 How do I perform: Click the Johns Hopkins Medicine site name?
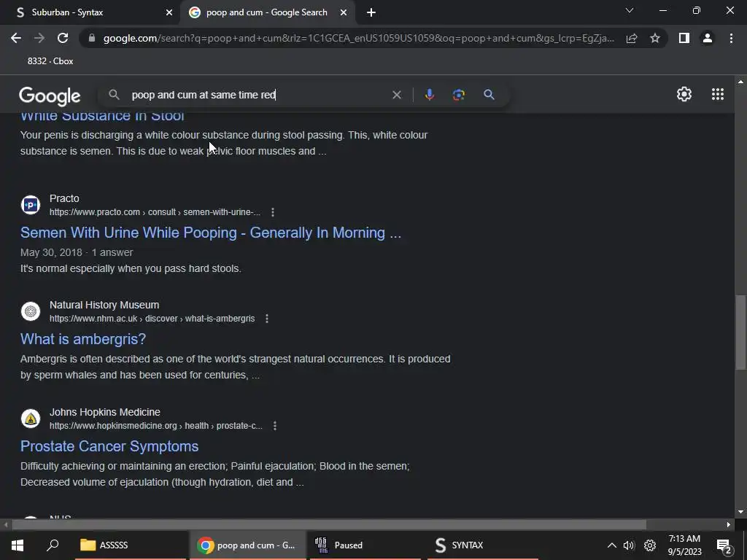pyautogui.click(x=105, y=412)
